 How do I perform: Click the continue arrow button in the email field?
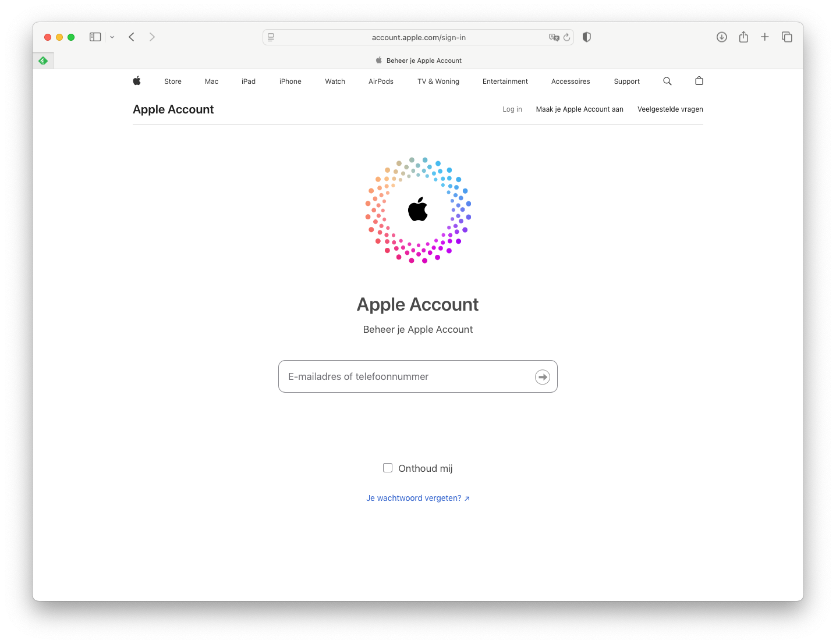543,377
